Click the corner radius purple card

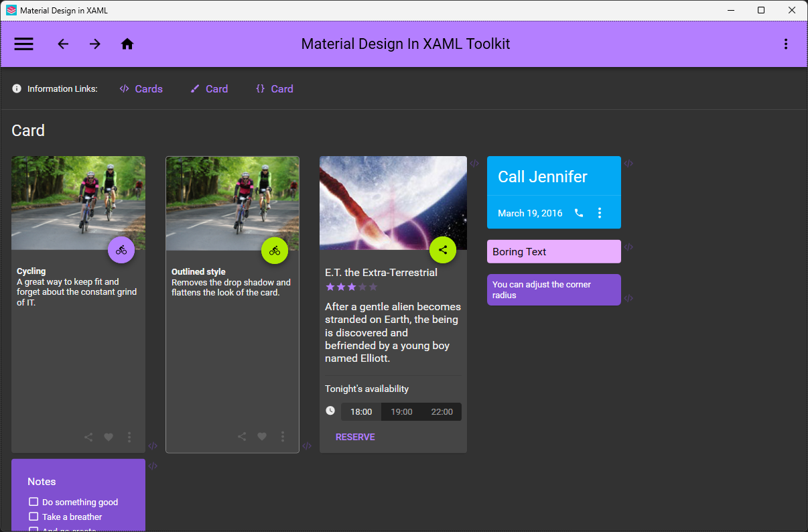click(554, 289)
